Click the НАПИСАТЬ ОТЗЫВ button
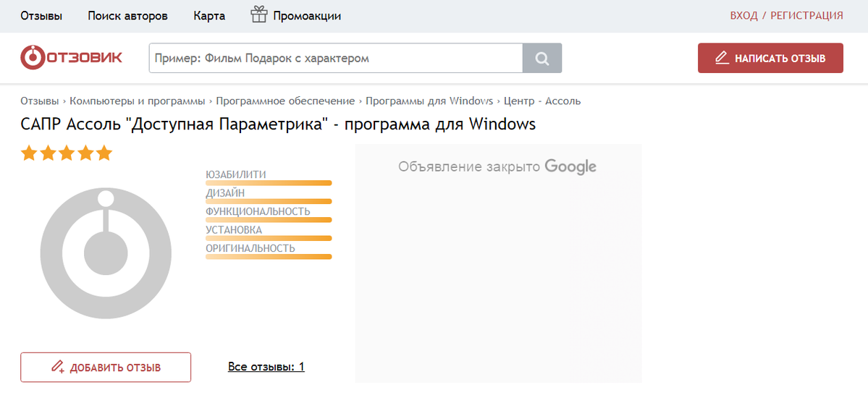 (770, 58)
